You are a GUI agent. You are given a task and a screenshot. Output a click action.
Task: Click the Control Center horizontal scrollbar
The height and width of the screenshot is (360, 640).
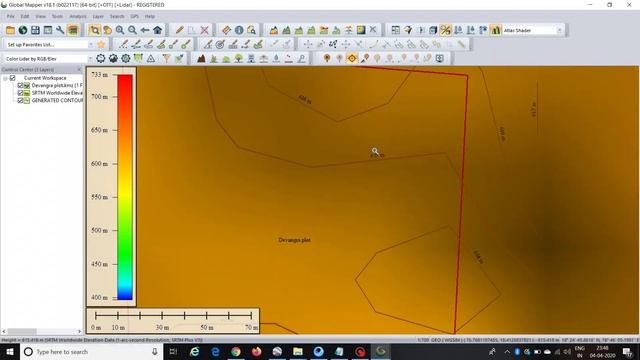[42, 331]
